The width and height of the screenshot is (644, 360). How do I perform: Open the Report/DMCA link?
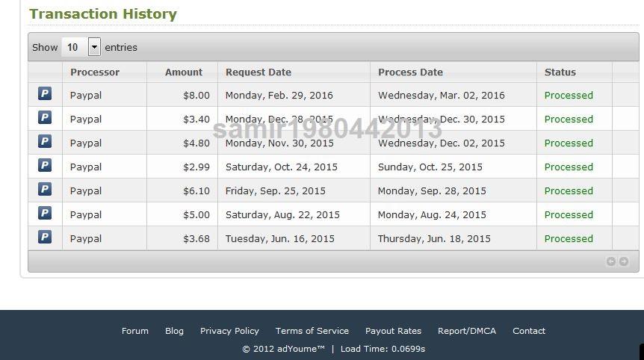(467, 331)
